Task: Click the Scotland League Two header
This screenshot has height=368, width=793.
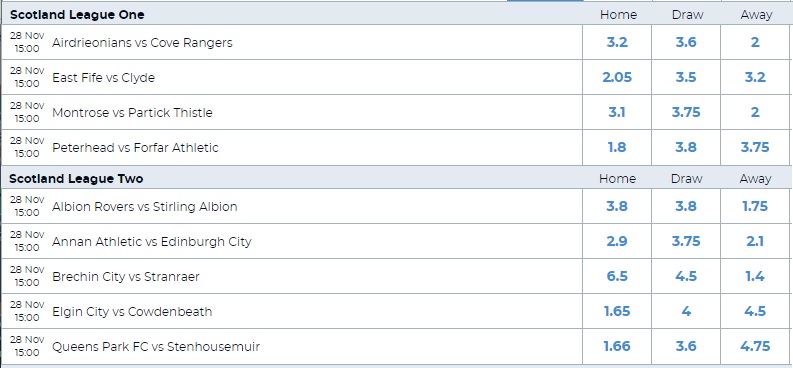Action: point(76,178)
